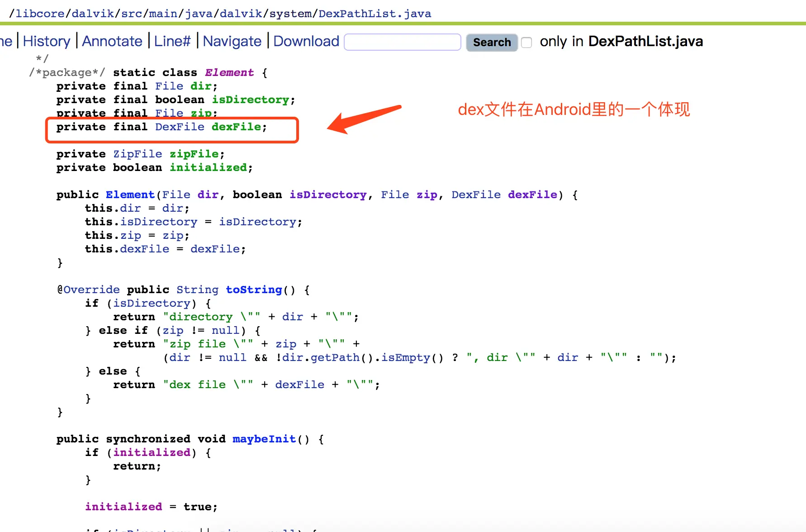
Task: Click 'initialized = true' identifier
Action: point(123,507)
